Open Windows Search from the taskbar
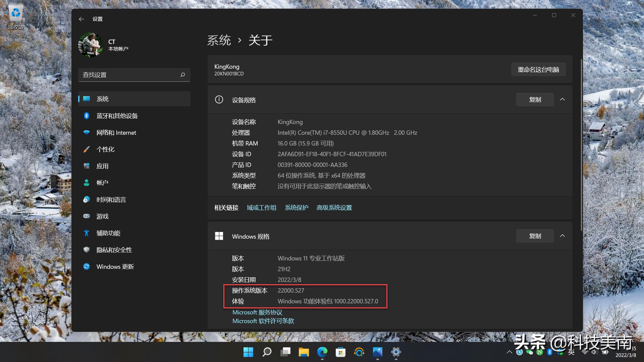644x362 pixels. coord(267,352)
